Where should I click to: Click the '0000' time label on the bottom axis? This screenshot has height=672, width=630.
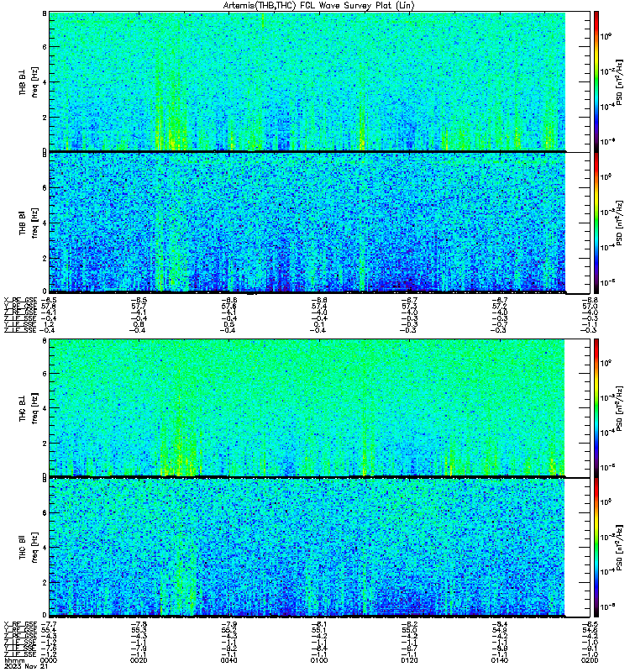pyautogui.click(x=49, y=660)
